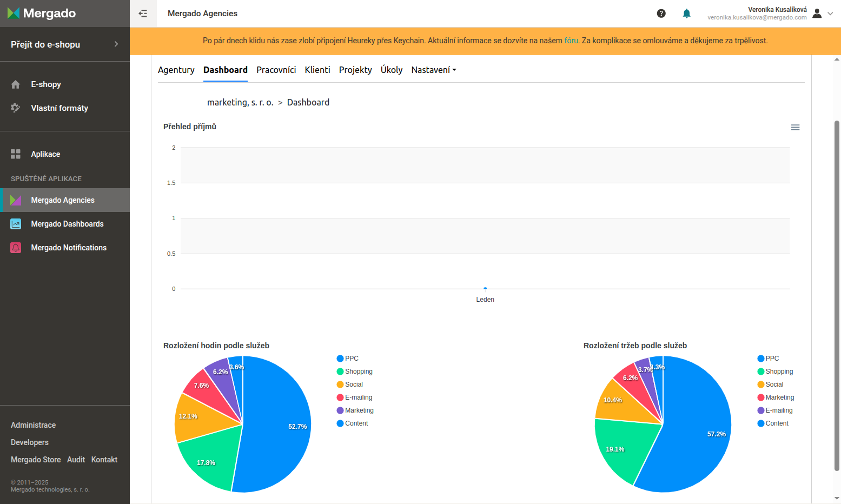This screenshot has width=841, height=504.
Task: Open the Kontakt footer link
Action: click(x=104, y=460)
